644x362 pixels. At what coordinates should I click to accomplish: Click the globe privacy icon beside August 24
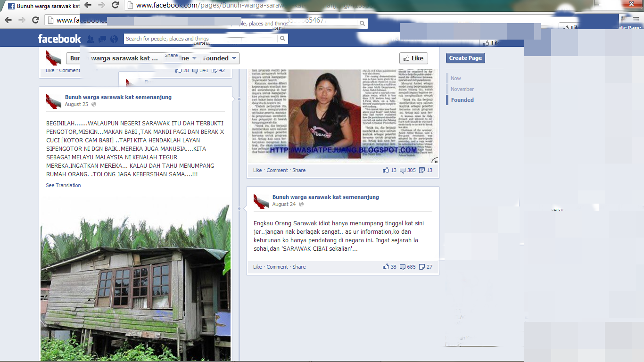[301, 204]
